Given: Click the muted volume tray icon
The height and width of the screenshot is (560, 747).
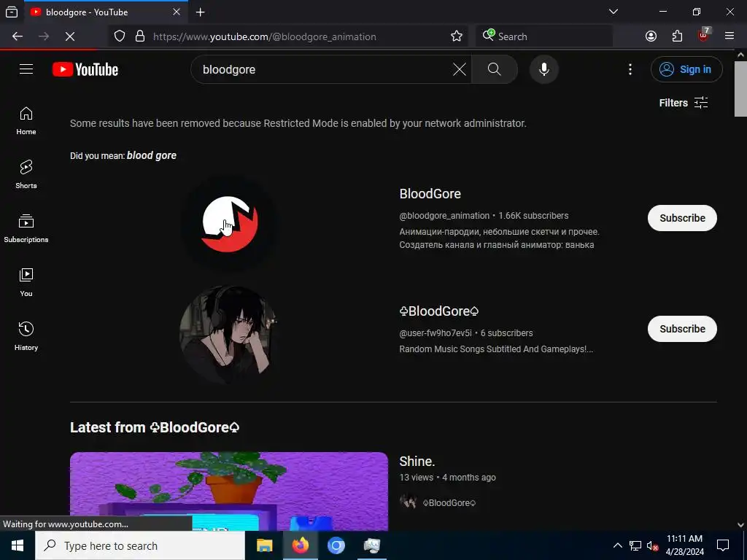Looking at the screenshot, I should [x=652, y=545].
